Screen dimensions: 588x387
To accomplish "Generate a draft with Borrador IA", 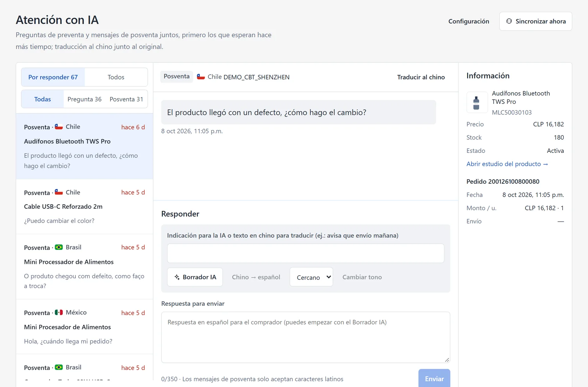I will point(195,277).
